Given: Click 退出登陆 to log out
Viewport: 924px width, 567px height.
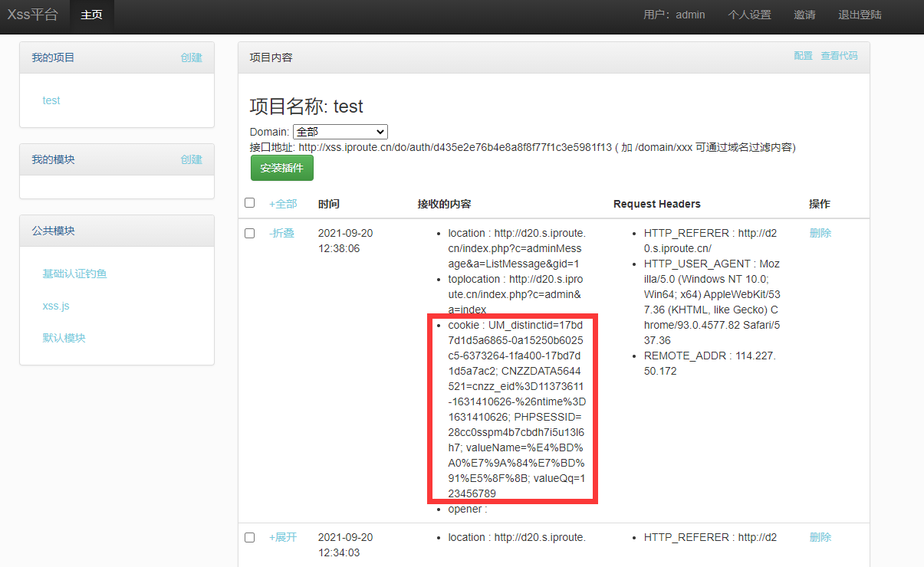Looking at the screenshot, I should [860, 15].
